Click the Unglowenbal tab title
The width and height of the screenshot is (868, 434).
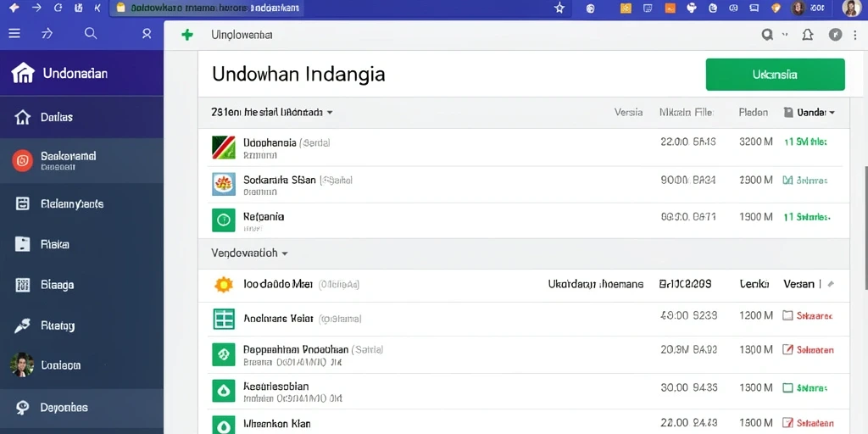point(242,35)
